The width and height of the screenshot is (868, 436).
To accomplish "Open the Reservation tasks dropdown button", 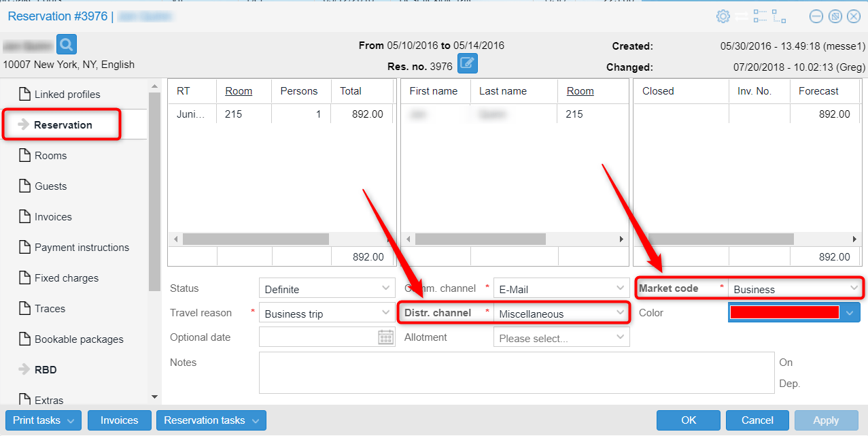I will pyautogui.click(x=211, y=420).
